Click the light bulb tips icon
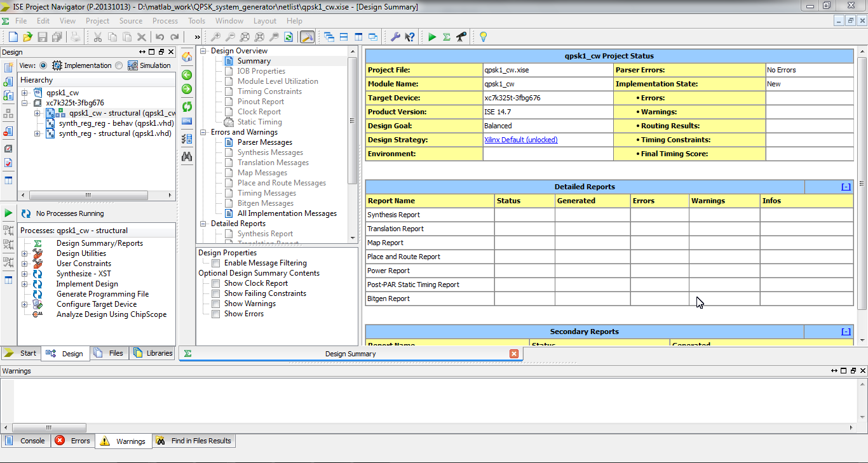Viewport: 868px width, 463px height. 483,37
